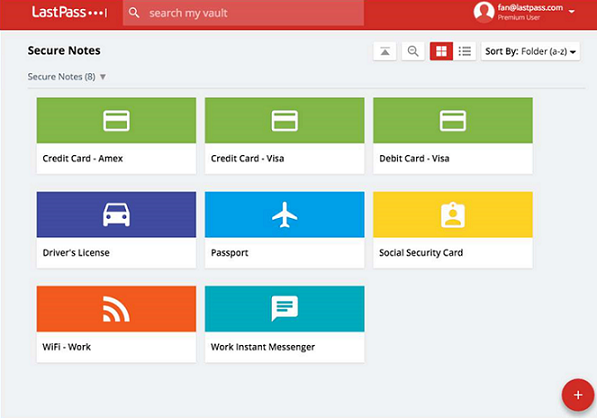597x418 pixels.
Task: Focus the search my vault field
Action: point(243,13)
